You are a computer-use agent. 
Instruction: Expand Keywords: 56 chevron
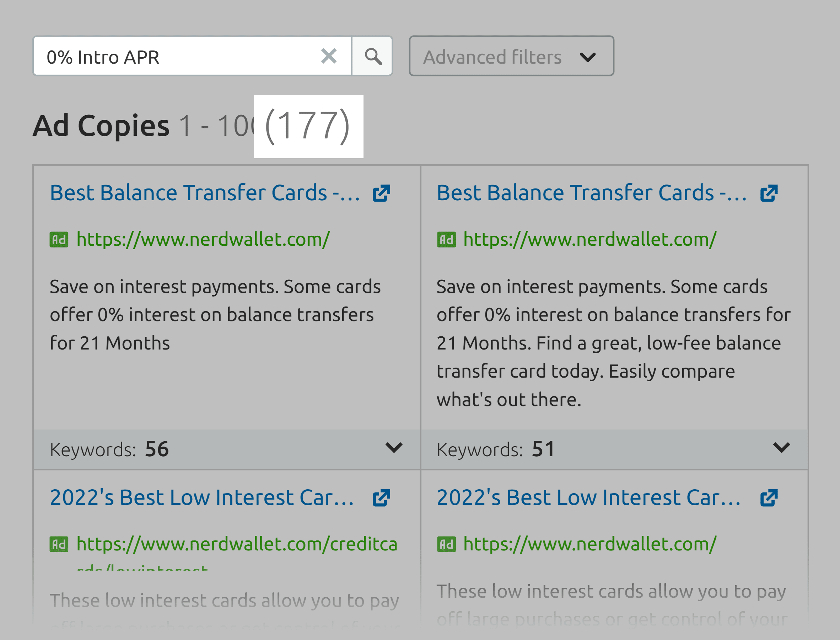click(394, 448)
